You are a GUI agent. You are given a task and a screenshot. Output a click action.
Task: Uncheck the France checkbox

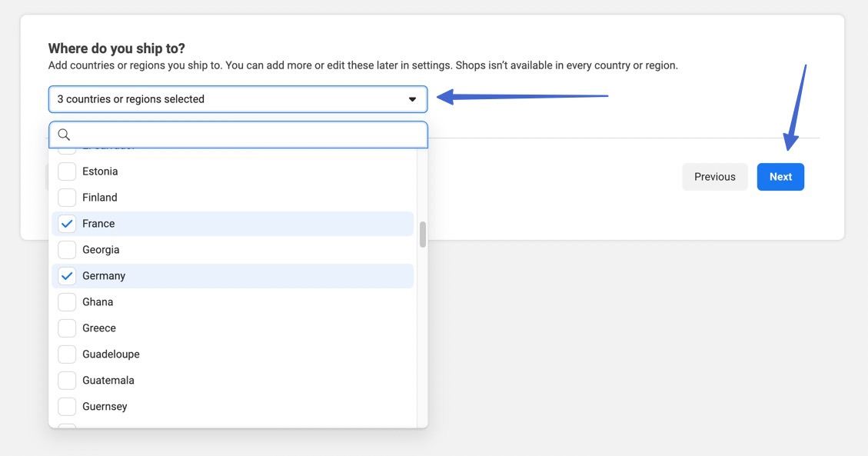pyautogui.click(x=68, y=224)
